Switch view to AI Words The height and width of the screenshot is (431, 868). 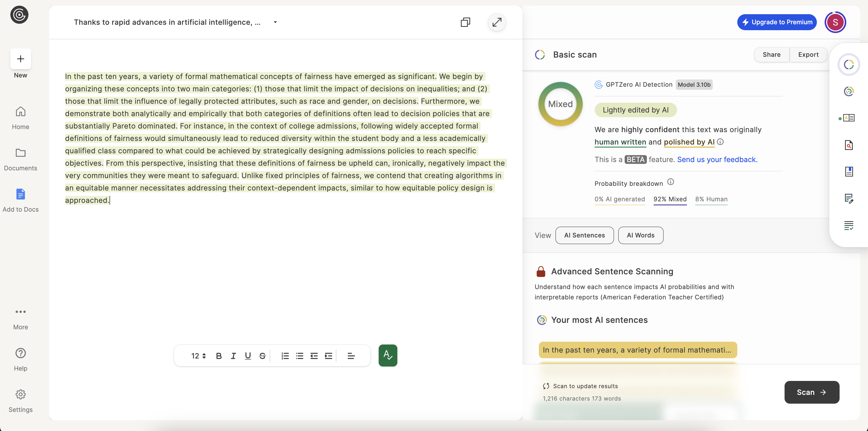coord(640,235)
